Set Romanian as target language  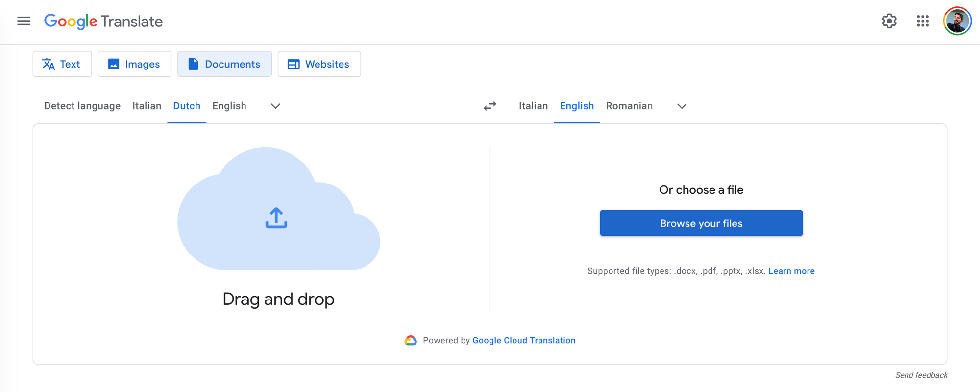tap(629, 106)
